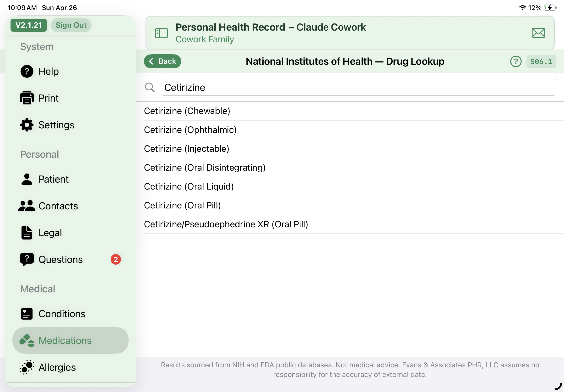Select Cetirizine (Chewable) result
The image size is (564, 392).
pos(353,111)
